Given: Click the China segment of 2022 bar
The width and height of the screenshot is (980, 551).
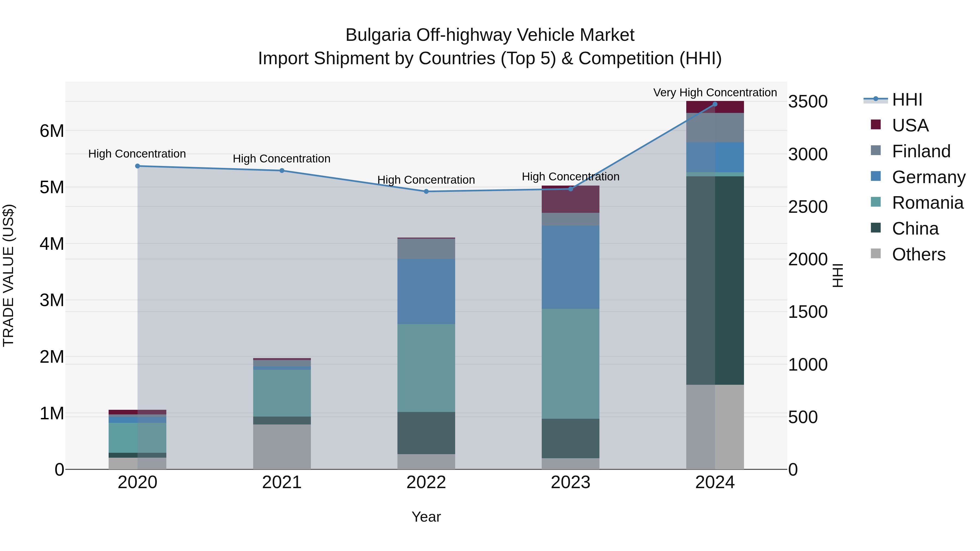Looking at the screenshot, I should [426, 433].
